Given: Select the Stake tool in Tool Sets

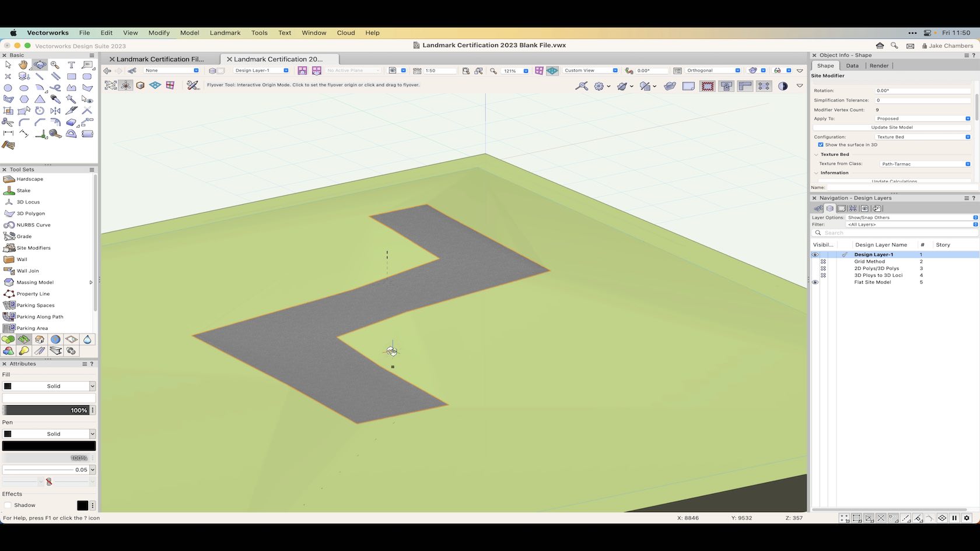Looking at the screenshot, I should coord(23,190).
